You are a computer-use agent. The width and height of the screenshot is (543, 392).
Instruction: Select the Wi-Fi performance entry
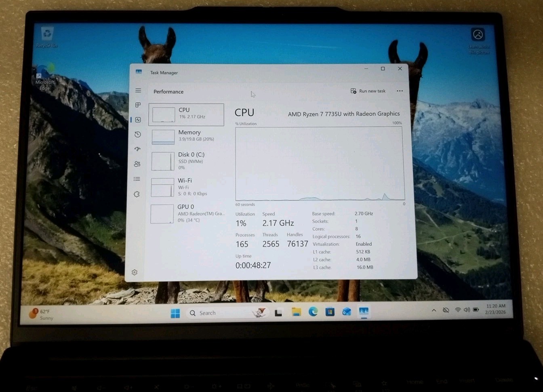186,187
